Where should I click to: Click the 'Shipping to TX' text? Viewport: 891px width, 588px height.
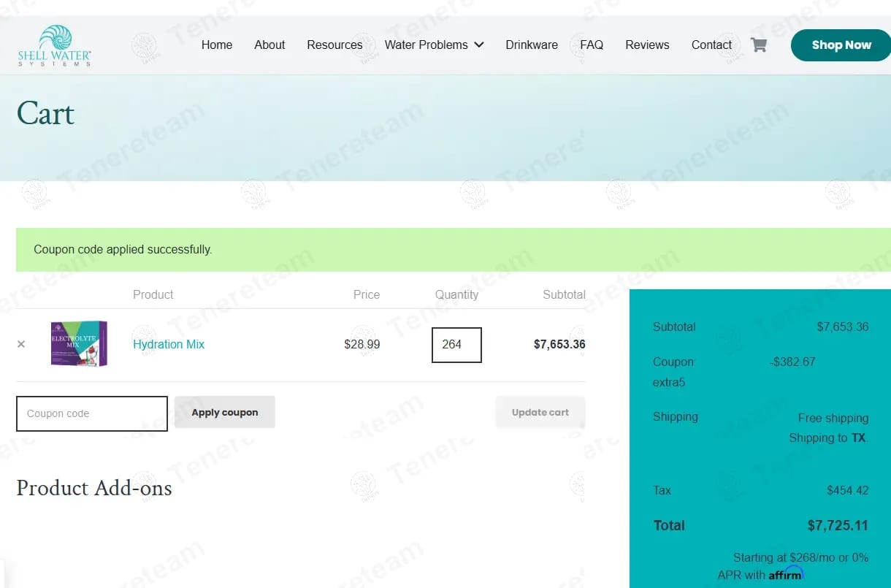pos(827,438)
